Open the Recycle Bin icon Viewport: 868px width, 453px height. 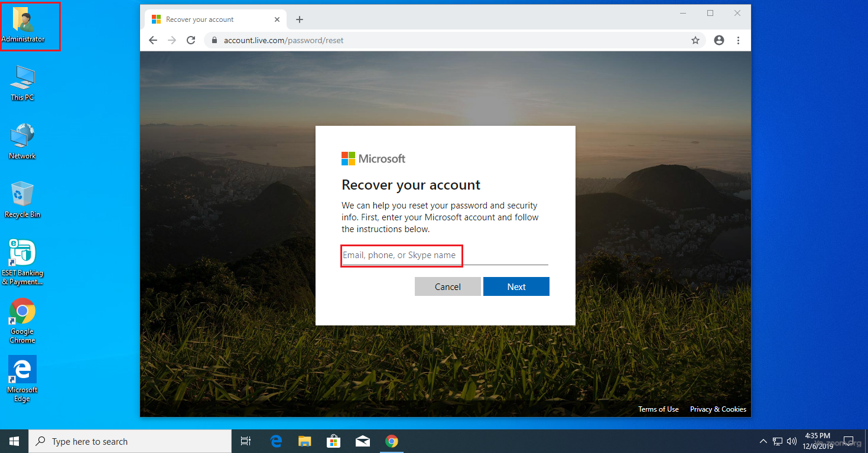(x=22, y=200)
